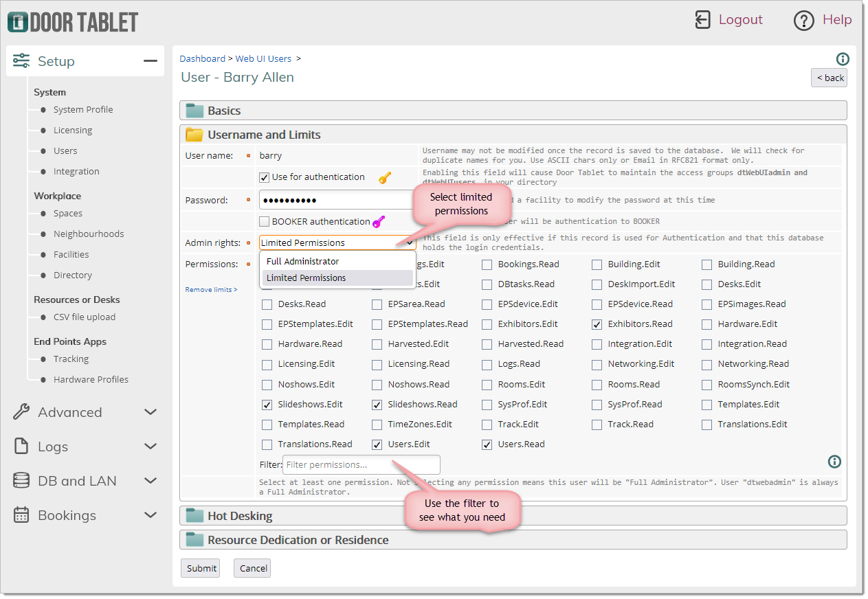Image resolution: width=868 pixels, height=599 pixels.
Task: Open Directory under Workplace
Action: (73, 275)
